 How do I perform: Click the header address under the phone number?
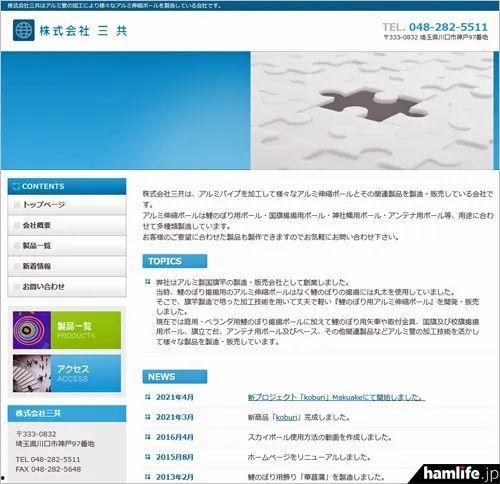pos(436,37)
